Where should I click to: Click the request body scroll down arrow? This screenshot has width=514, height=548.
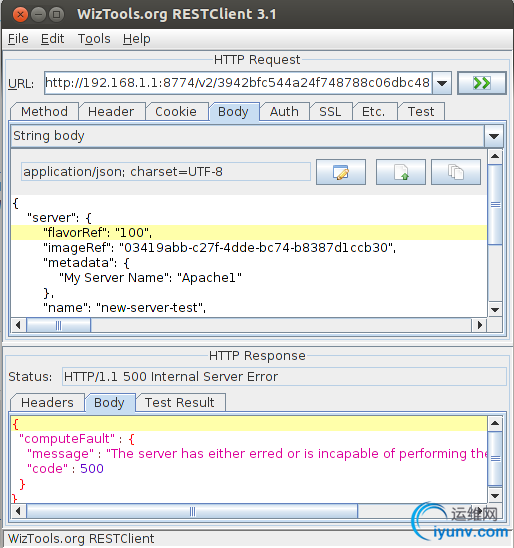tap(495, 310)
